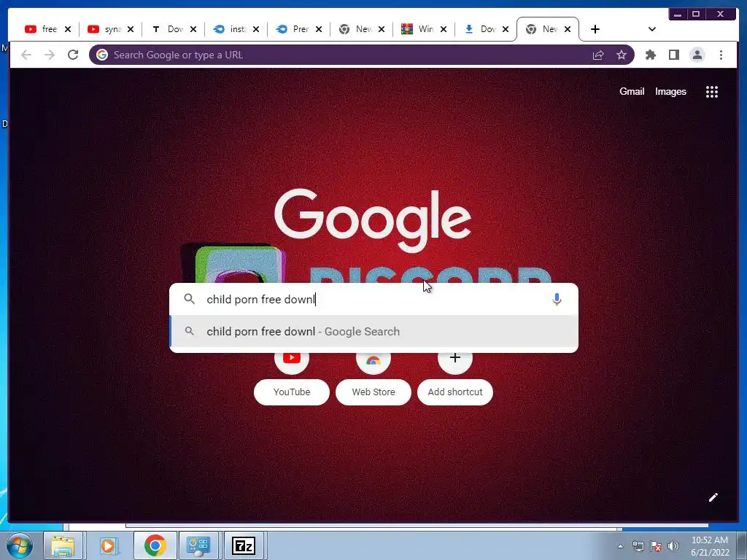747x560 pixels.
Task: Click the network tray icon
Action: 638,546
